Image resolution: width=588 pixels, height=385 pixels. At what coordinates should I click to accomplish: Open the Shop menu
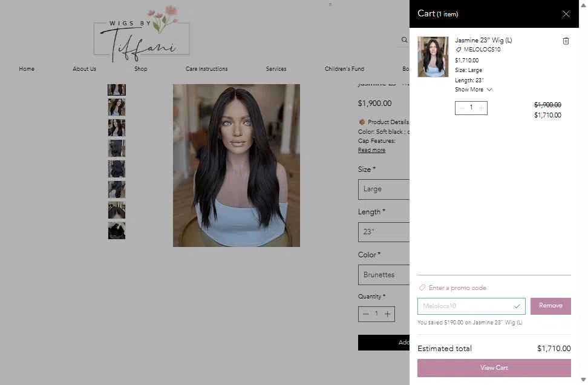pos(140,69)
